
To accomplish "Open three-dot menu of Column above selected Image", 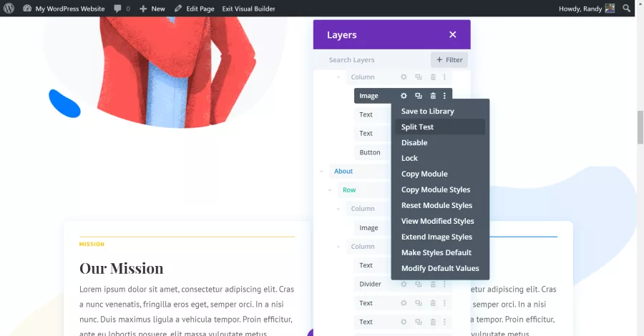I will point(444,76).
